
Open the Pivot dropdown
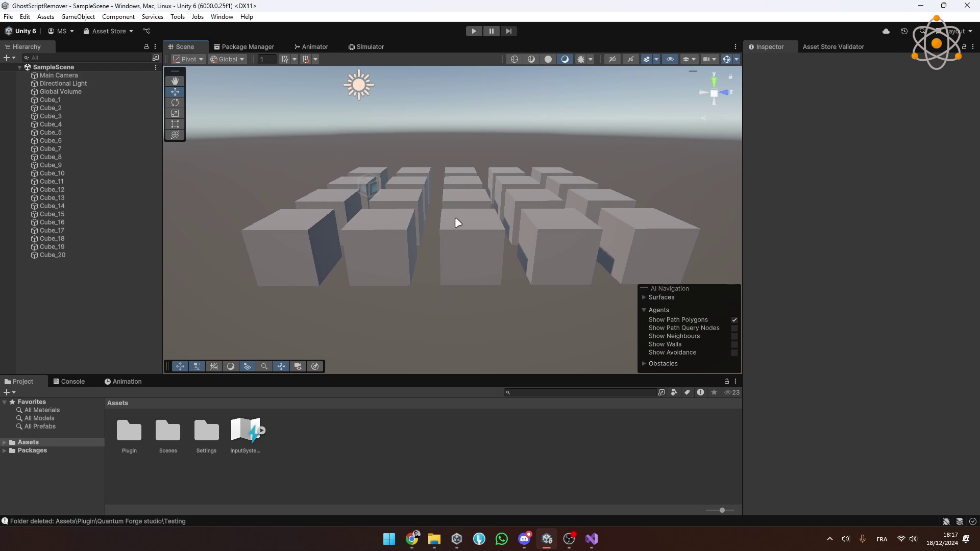click(x=188, y=59)
